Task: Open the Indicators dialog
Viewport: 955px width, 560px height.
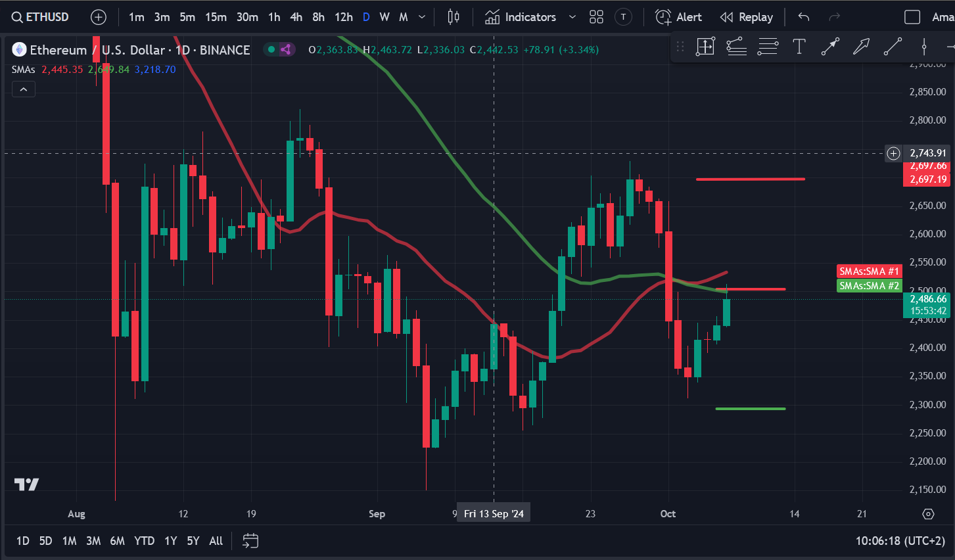Action: tap(521, 17)
